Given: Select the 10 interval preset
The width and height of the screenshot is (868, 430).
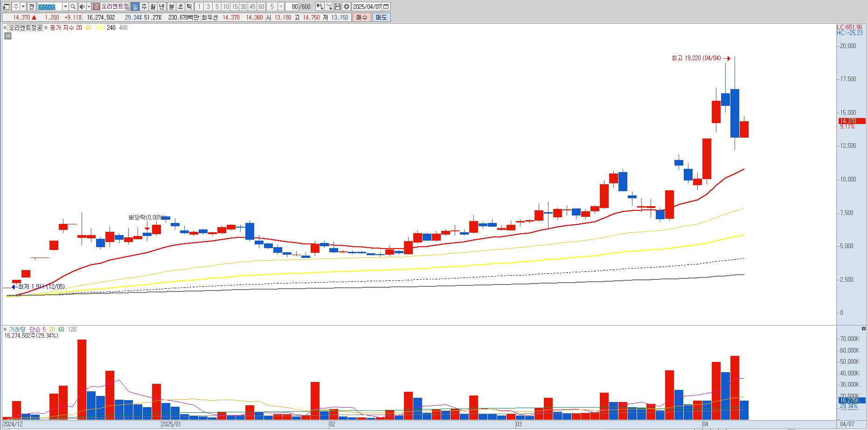Looking at the screenshot, I should click(x=226, y=7).
